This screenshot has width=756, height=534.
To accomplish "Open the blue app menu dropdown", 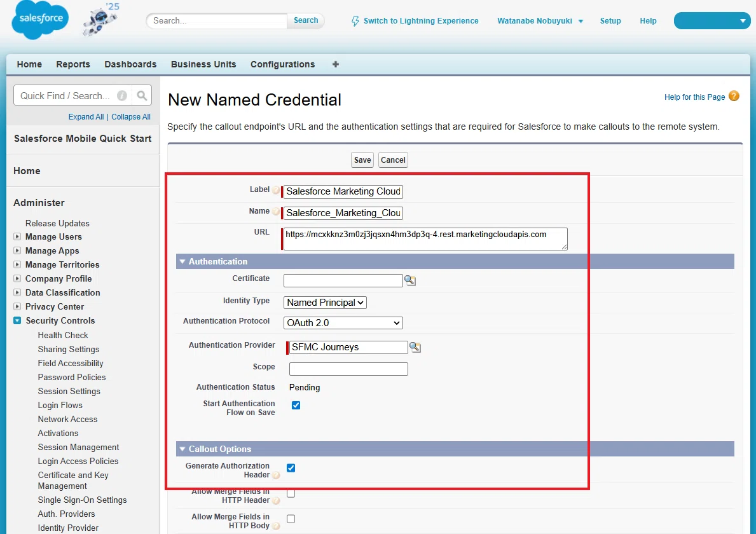I will (x=711, y=21).
